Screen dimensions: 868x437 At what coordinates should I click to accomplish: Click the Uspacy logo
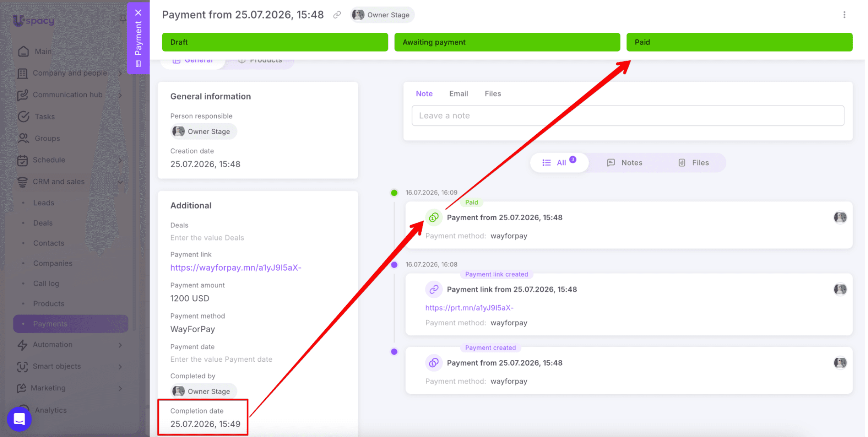pos(34,21)
